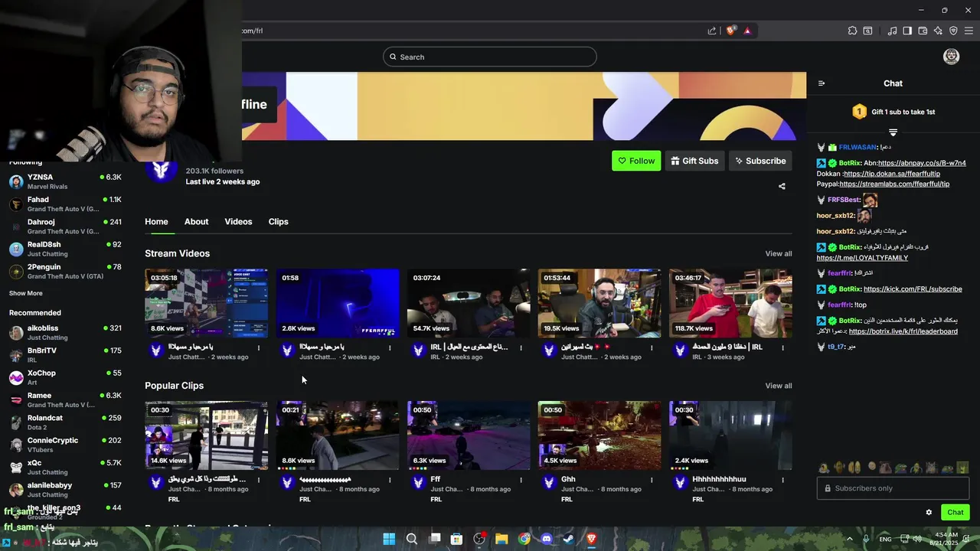Open the browser hamburger menu
This screenshot has width=980, height=551.
click(969, 31)
